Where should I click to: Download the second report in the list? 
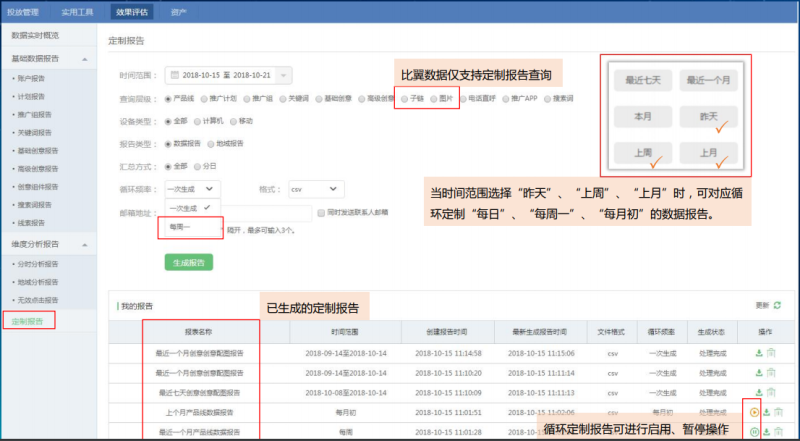(759, 372)
